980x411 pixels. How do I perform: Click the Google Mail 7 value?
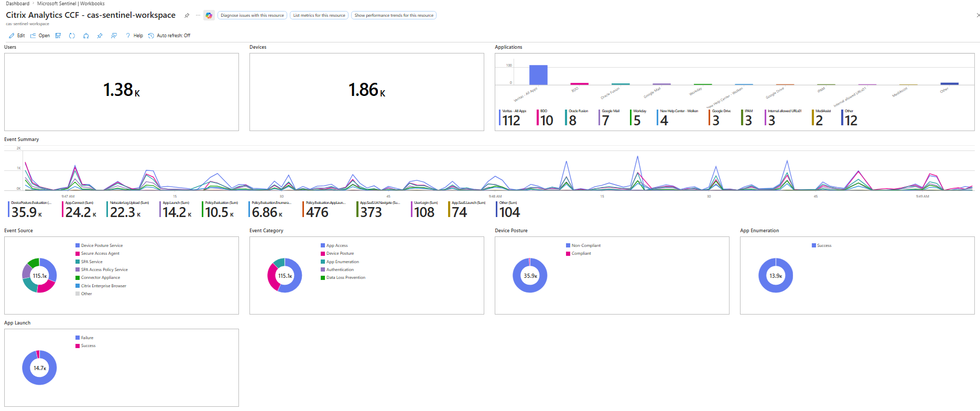606,121
